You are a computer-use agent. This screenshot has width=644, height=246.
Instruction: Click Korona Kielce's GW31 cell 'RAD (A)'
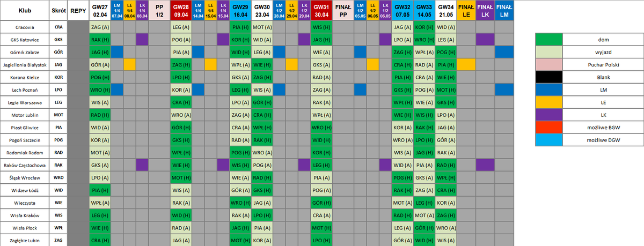tap(321, 77)
